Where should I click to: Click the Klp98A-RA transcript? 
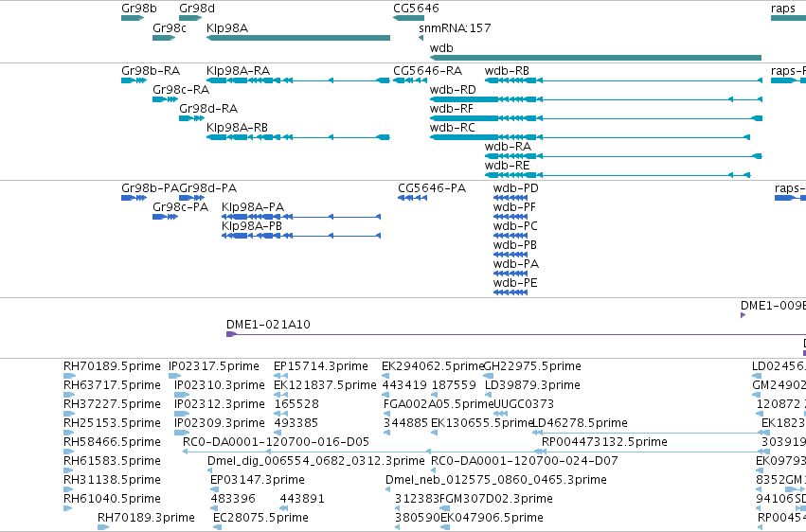click(x=298, y=80)
